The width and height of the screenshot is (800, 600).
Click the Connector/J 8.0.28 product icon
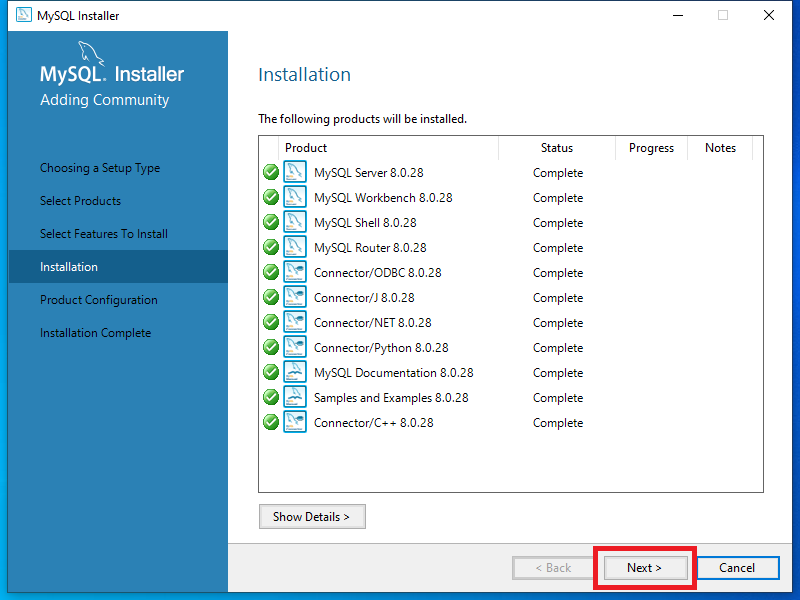pos(295,297)
